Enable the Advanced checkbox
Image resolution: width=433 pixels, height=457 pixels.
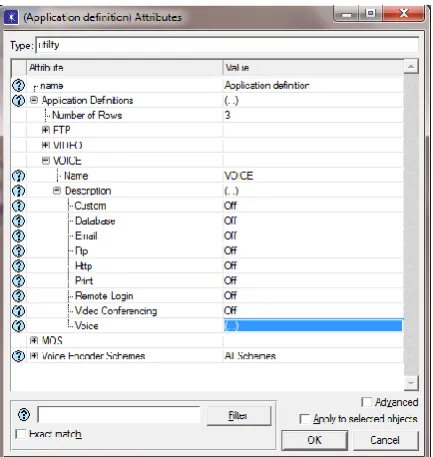click(x=366, y=402)
